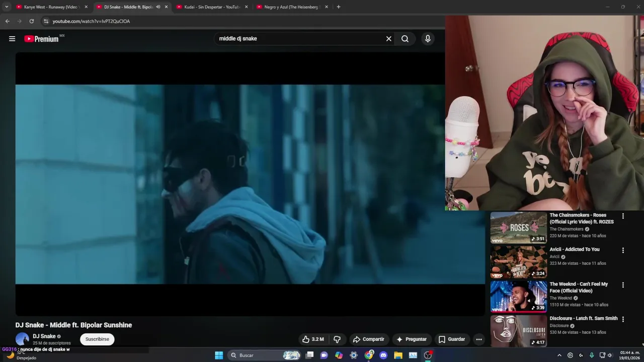
Task: Open DJ Snake channel name link
Action: pos(44,336)
